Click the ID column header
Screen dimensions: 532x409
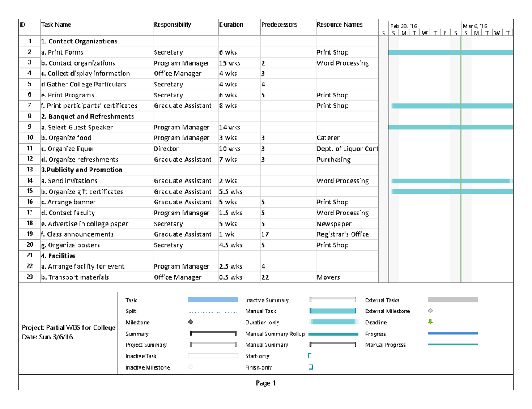tap(22, 25)
